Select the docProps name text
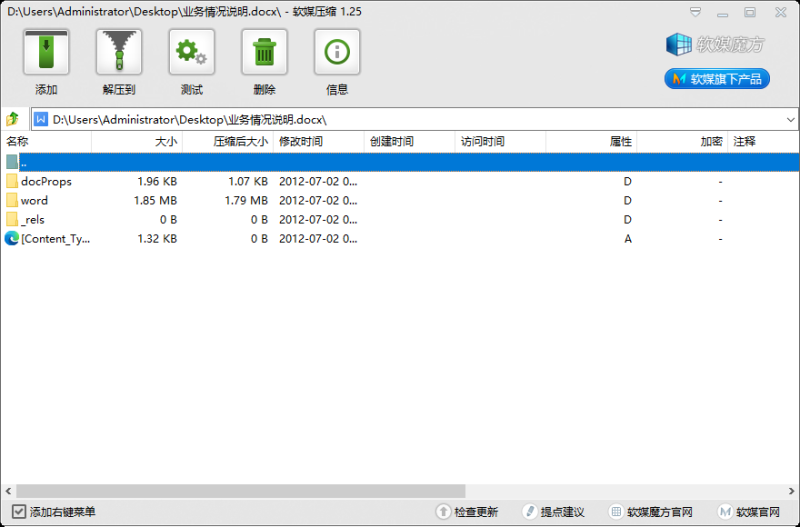Screen dimensions: 800x527 [46, 182]
